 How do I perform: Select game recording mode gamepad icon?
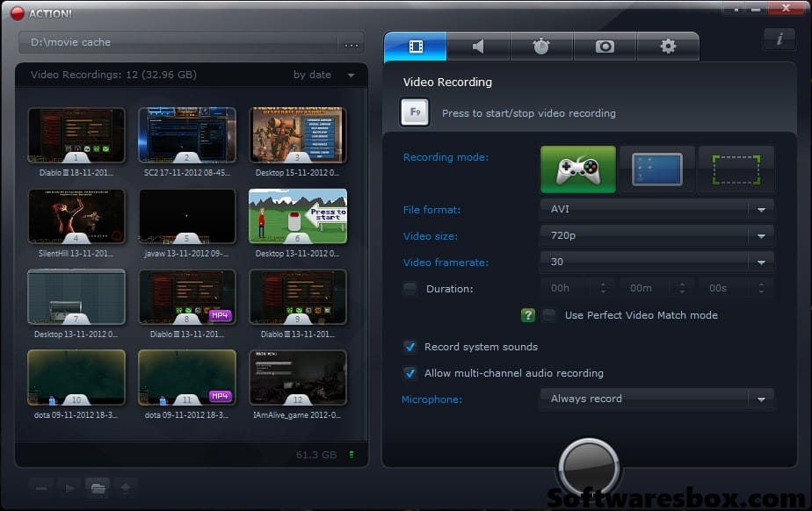click(577, 169)
